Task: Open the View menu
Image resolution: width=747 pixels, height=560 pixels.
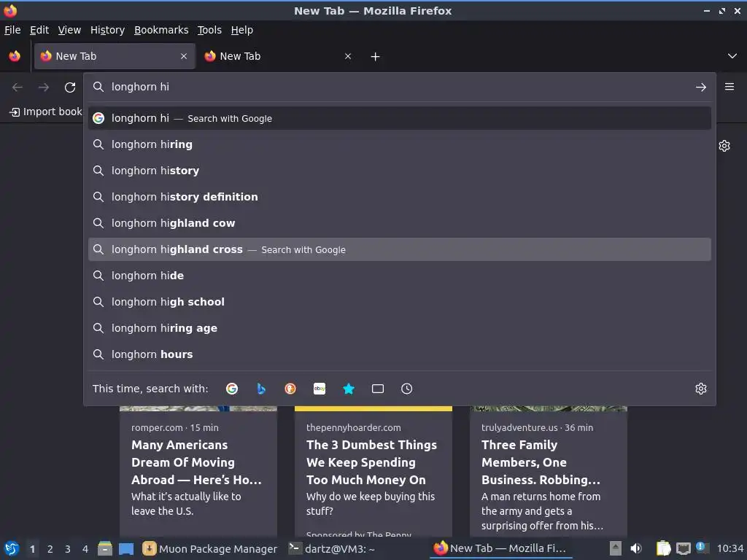Action: (69, 30)
